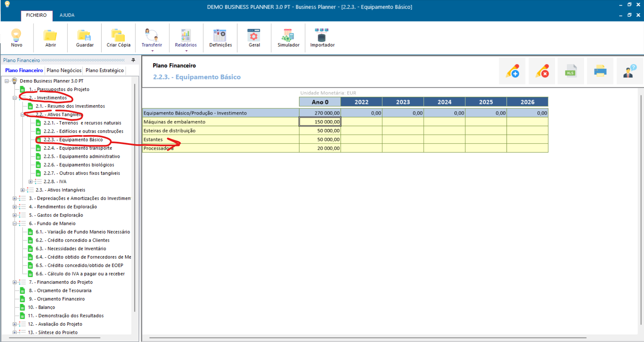Viewport: 644px width, 342px height.
Task: Select the 20 000,00 cell in the Processadora row
Action: pyautogui.click(x=320, y=148)
